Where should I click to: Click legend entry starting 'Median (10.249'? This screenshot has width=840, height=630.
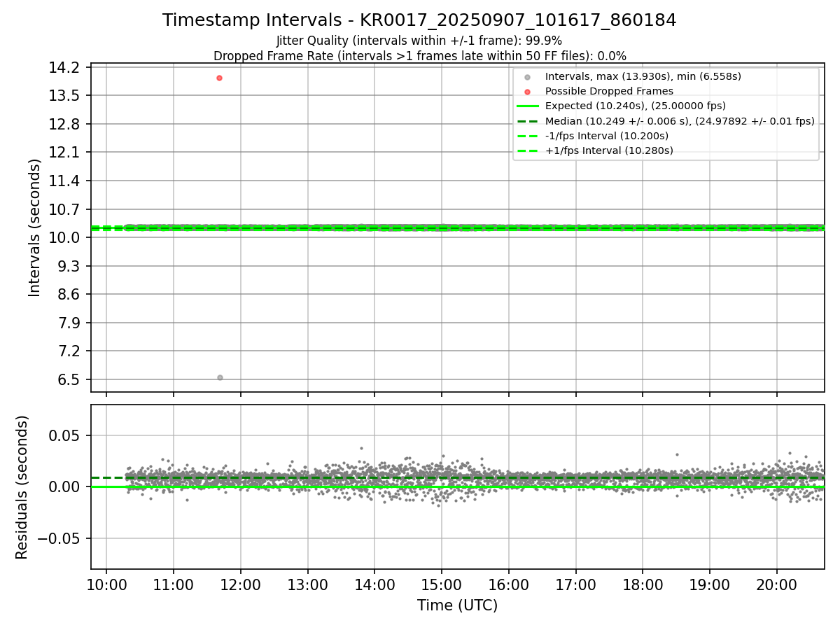point(680,121)
